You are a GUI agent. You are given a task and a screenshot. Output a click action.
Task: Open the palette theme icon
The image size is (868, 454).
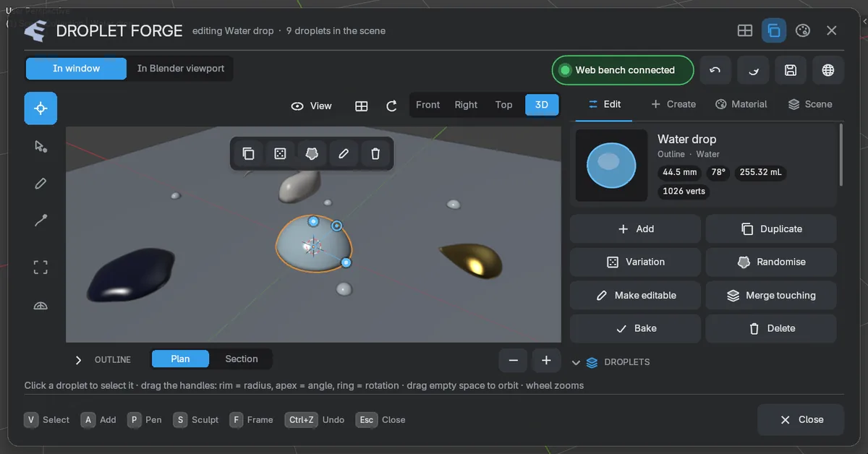[803, 30]
